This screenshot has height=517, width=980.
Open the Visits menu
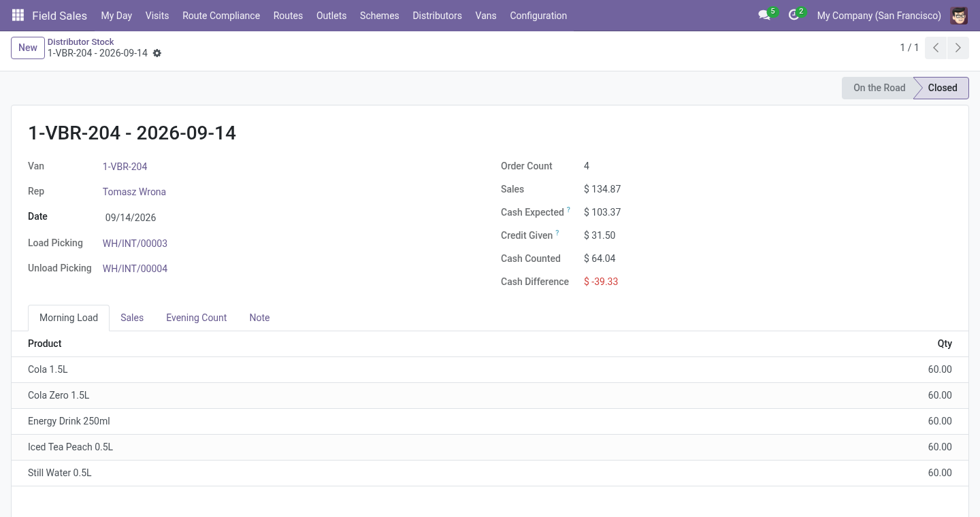(x=157, y=15)
